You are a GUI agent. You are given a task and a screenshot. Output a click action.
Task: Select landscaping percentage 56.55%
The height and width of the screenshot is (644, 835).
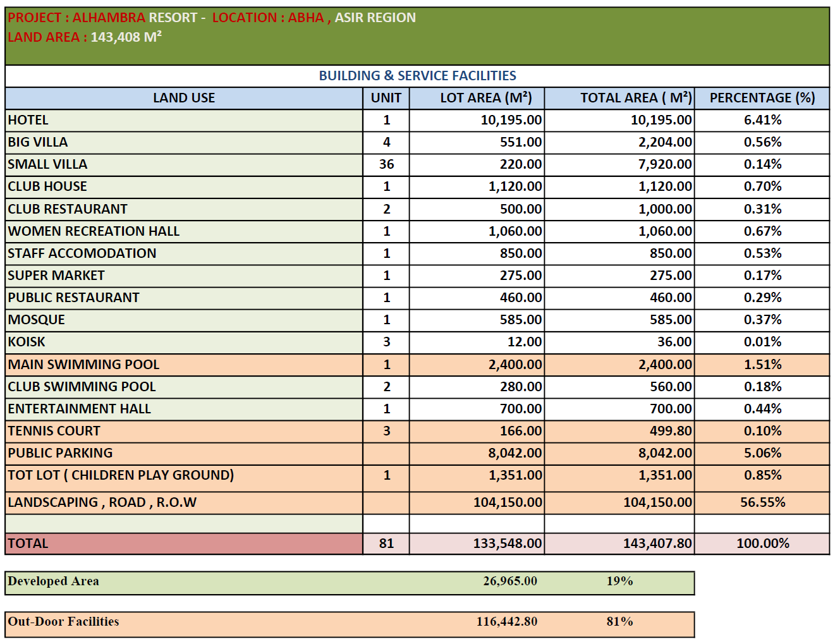click(x=762, y=502)
